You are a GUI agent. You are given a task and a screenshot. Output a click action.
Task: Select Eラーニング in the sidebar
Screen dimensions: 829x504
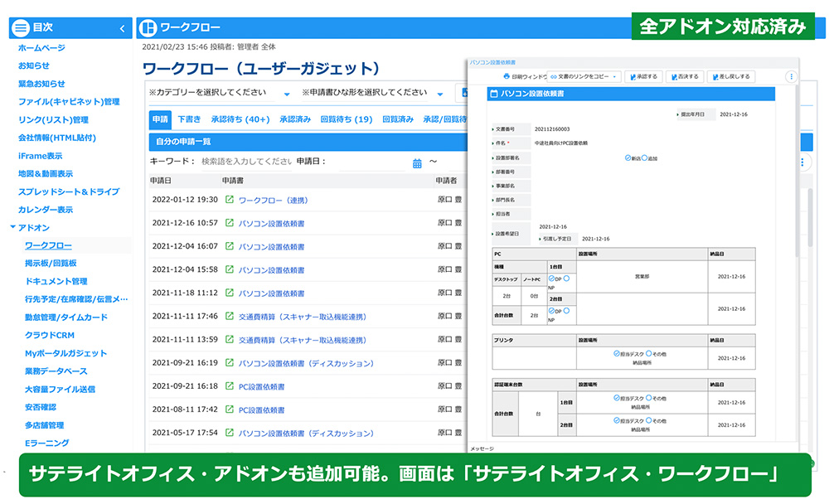coord(47,443)
